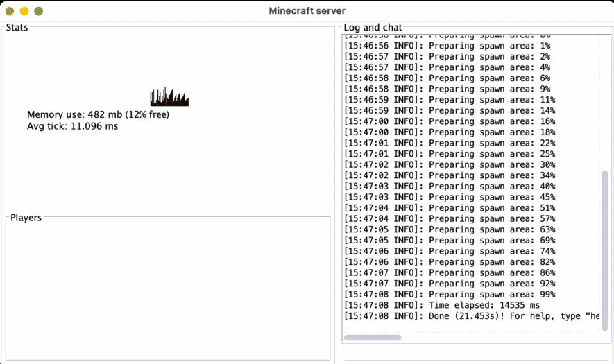This screenshot has height=364, width=614.
Task: Select the "Time elapsed: 14535 ms" log line
Action: click(441, 305)
